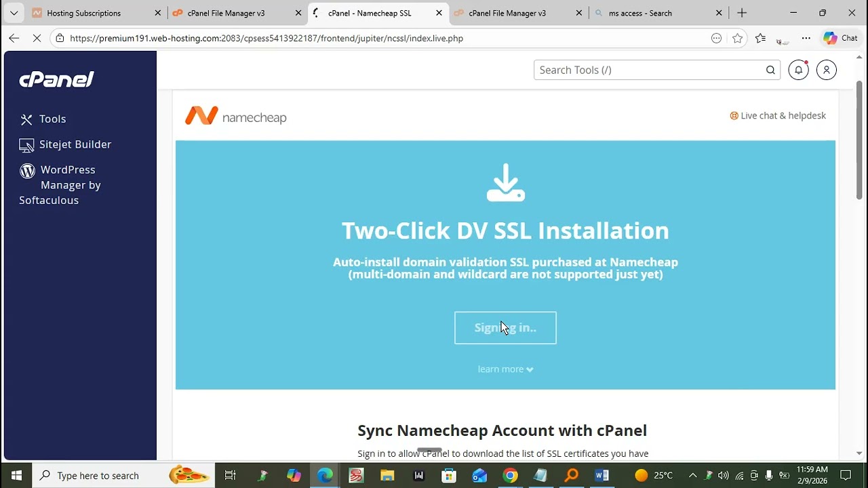
Task: Click Sync Namecheap Account with cPanel heading
Action: (502, 430)
